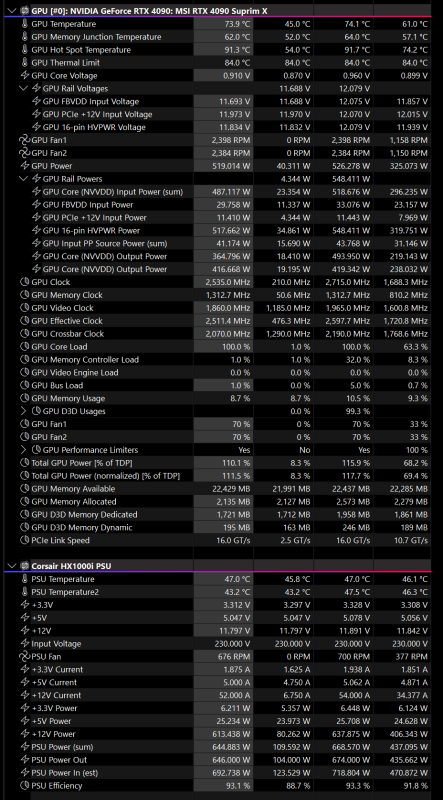Click the gauge icon beside GPU Core Load
Screen dimensions: 443x800
click(x=25, y=346)
